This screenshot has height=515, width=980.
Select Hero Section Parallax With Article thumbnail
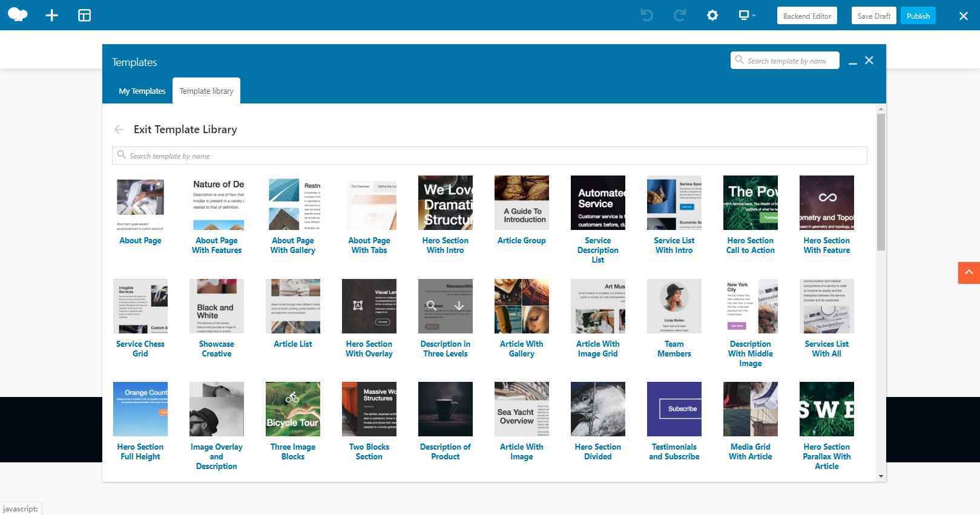[827, 409]
